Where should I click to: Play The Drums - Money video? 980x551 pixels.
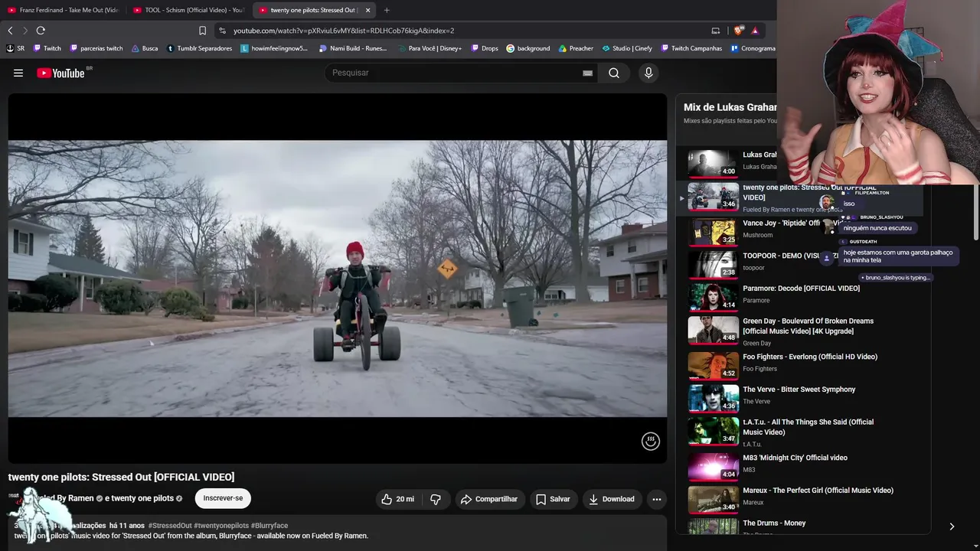coord(774,523)
